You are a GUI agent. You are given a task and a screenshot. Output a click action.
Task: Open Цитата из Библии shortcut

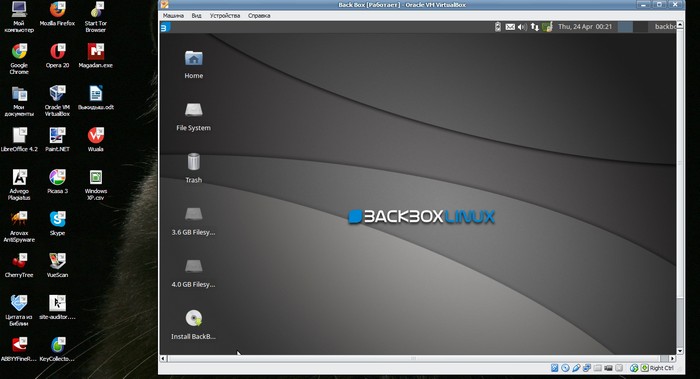point(19,311)
